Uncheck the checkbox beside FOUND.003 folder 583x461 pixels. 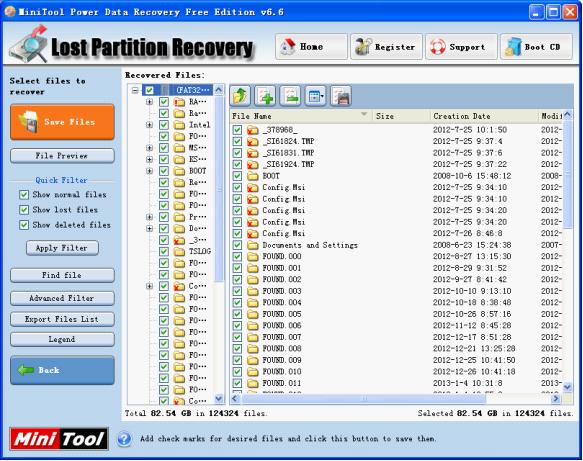[237, 291]
